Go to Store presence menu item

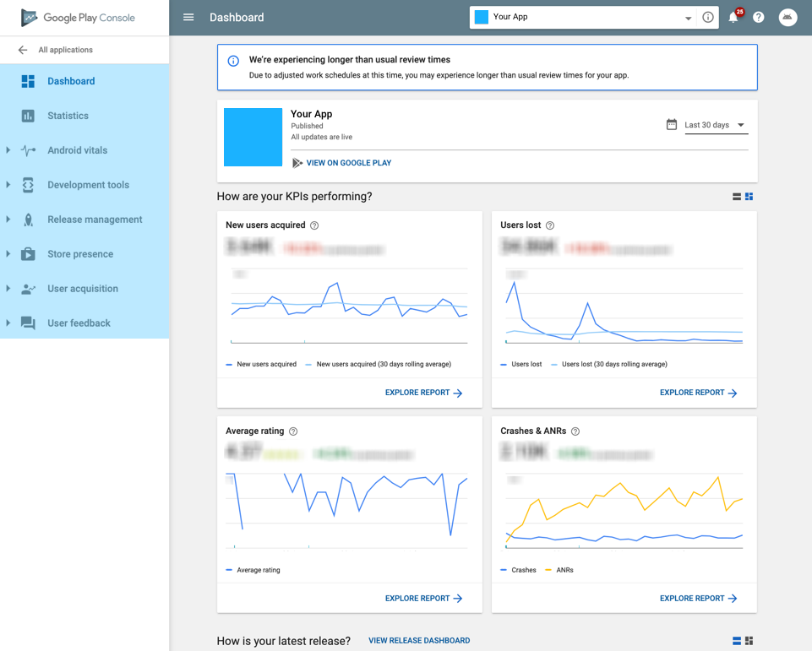click(x=84, y=254)
